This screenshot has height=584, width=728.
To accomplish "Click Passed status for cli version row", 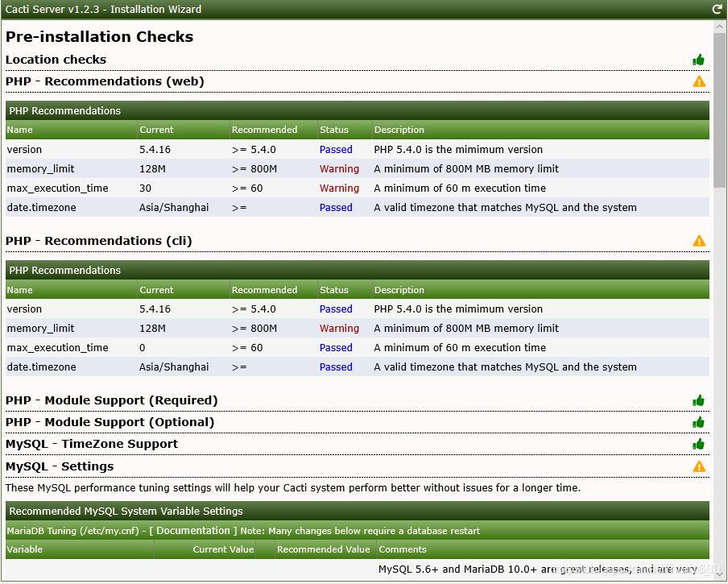I will pyautogui.click(x=336, y=309).
